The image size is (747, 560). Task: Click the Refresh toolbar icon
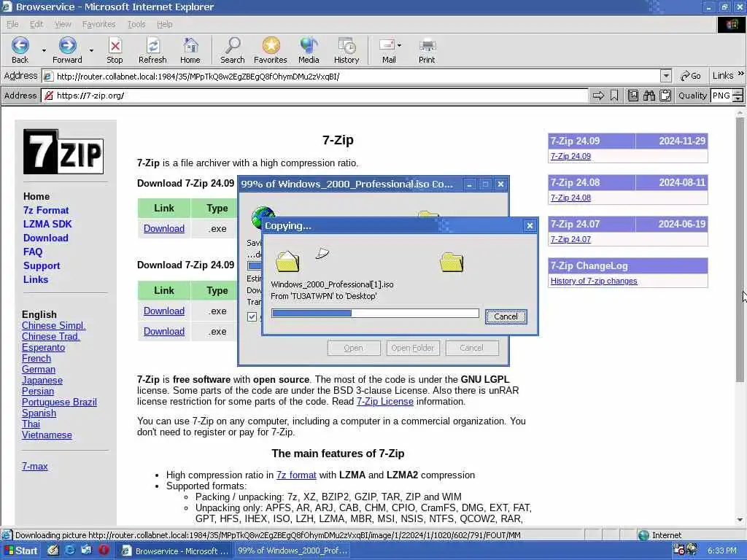pos(152,46)
